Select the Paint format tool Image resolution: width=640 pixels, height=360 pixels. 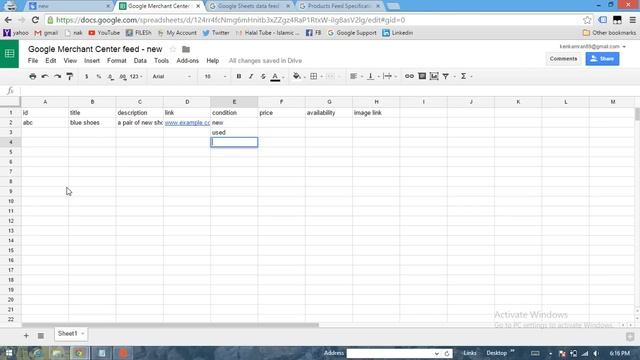[70, 76]
